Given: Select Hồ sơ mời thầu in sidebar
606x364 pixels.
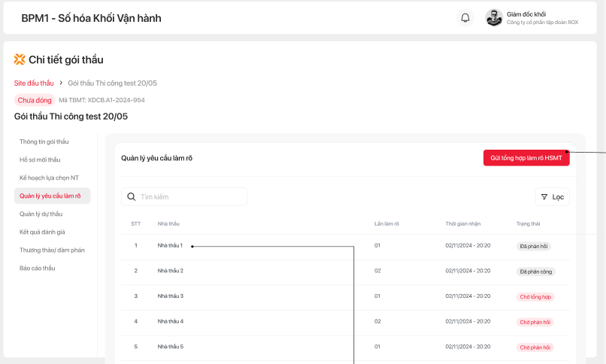Looking at the screenshot, I should click(40, 159).
